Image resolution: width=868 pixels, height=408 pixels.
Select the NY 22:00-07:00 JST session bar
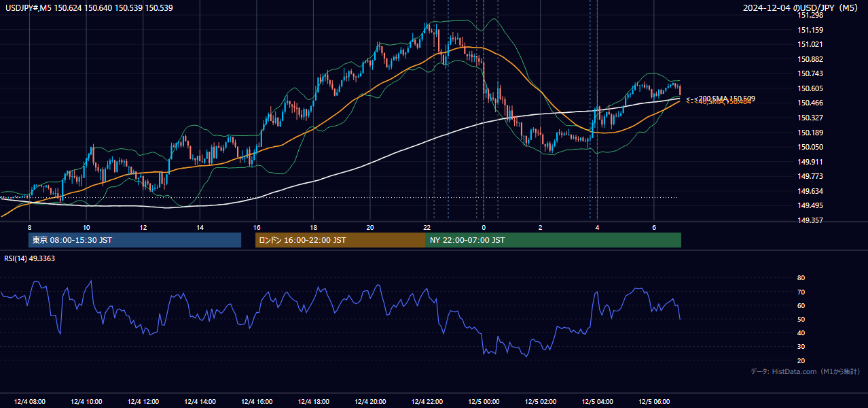coord(554,240)
